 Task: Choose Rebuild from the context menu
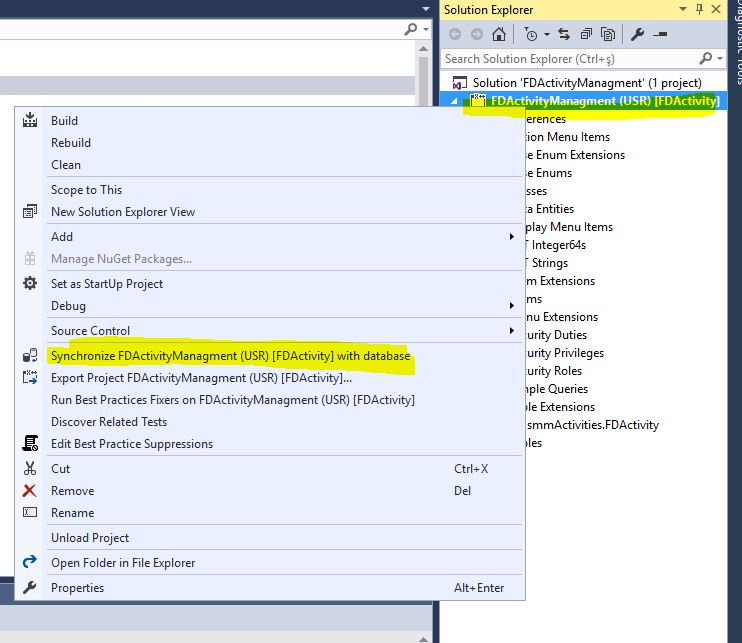[x=71, y=142]
